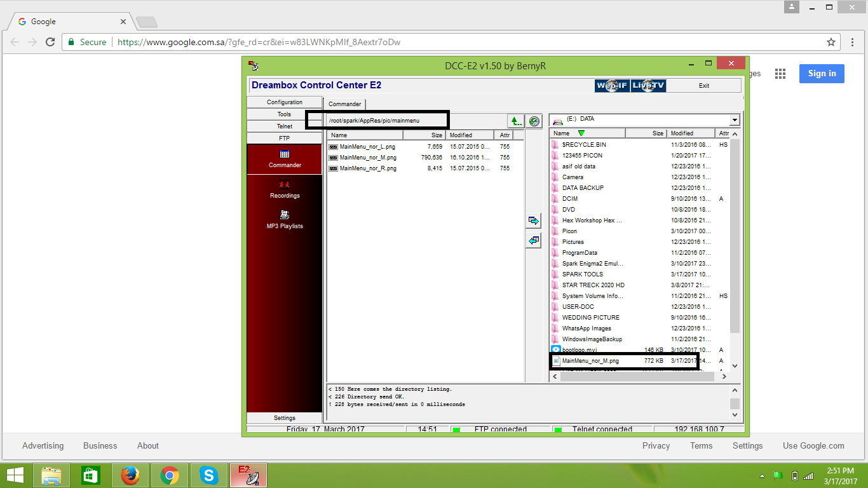
Task: Open File Explorer from the taskbar
Action: click(51, 475)
